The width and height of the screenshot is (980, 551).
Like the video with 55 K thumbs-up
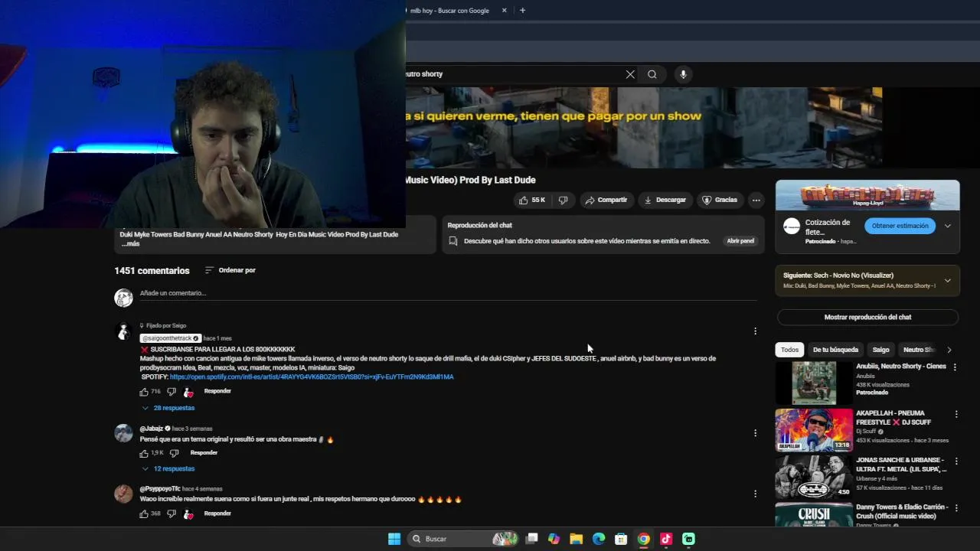tap(532, 201)
